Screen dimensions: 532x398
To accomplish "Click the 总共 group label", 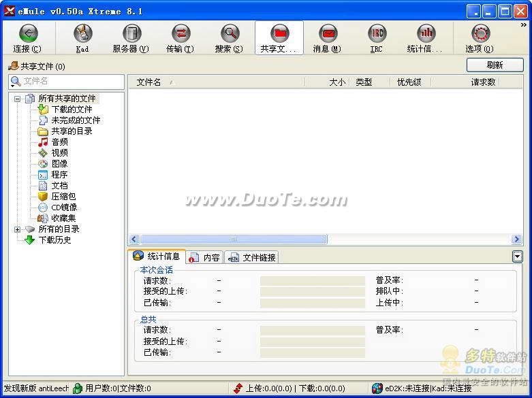I will pyautogui.click(x=148, y=319).
